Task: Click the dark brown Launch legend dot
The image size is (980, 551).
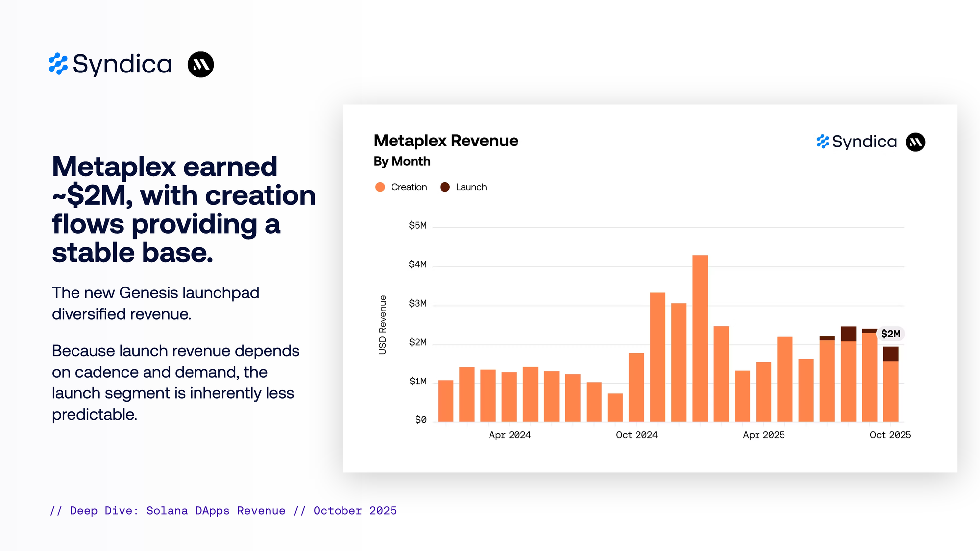Action: [x=445, y=187]
